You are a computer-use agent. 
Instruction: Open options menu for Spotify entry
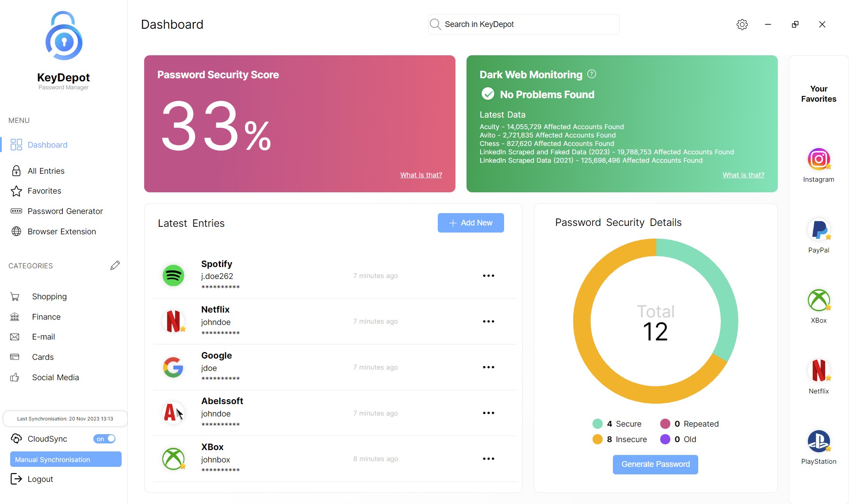coord(488,275)
